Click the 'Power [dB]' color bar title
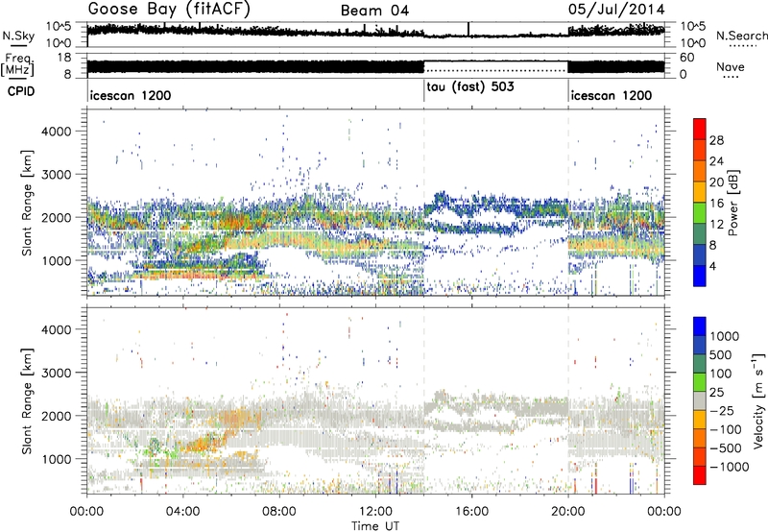Screen dimensions: 768x532 coord(733,203)
